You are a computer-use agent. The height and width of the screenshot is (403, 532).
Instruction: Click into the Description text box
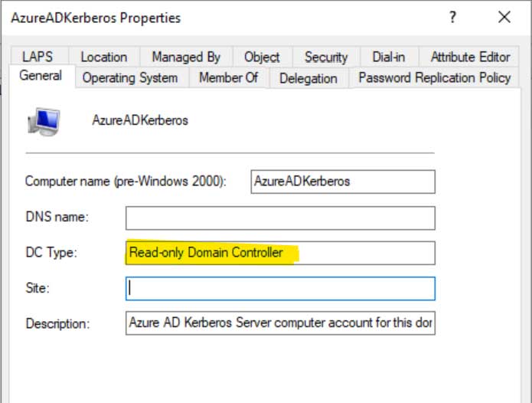[x=280, y=323]
